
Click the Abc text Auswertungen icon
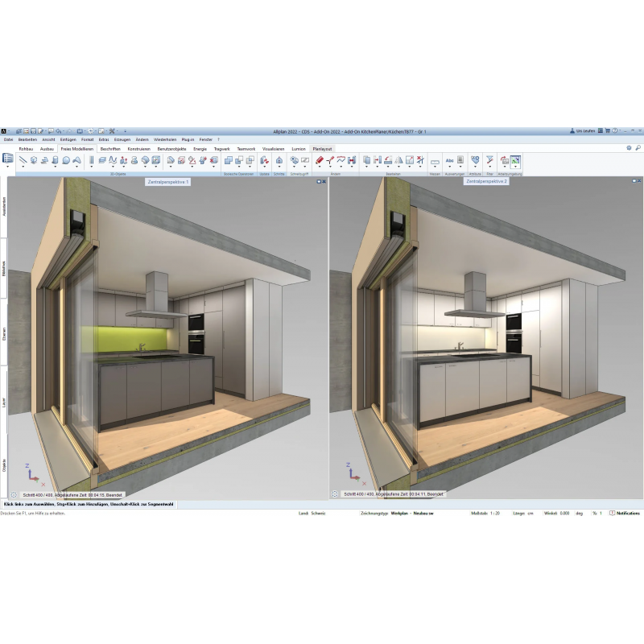(450, 160)
